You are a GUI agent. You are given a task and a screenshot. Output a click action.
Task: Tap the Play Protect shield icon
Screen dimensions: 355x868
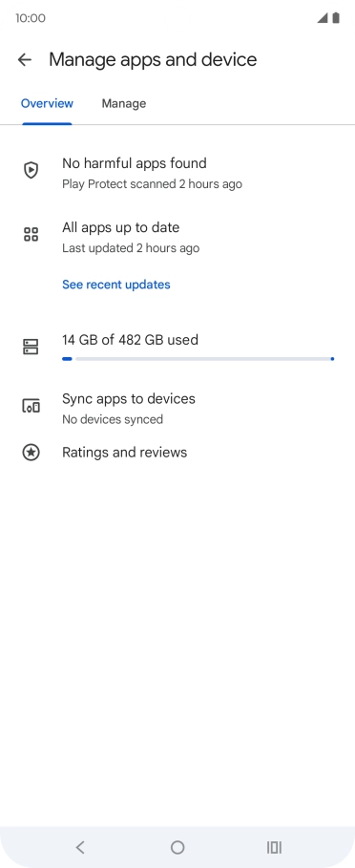31,170
